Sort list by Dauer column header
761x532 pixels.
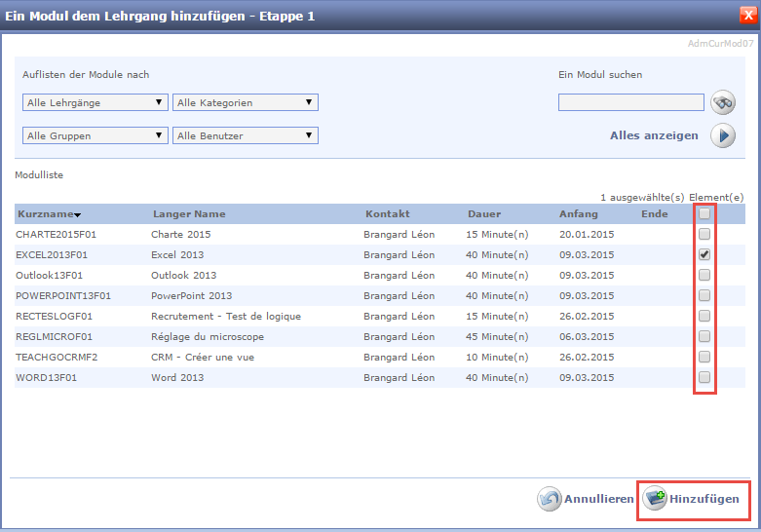(x=484, y=214)
